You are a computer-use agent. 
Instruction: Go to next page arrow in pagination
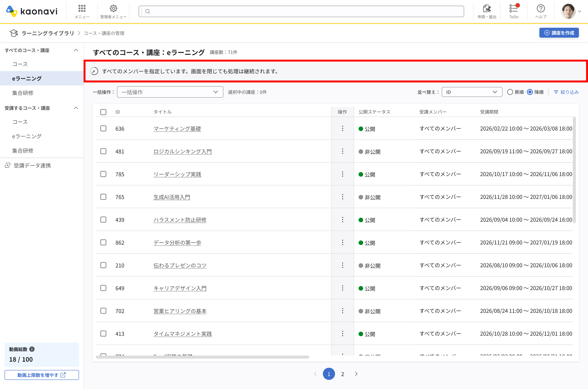pos(356,374)
